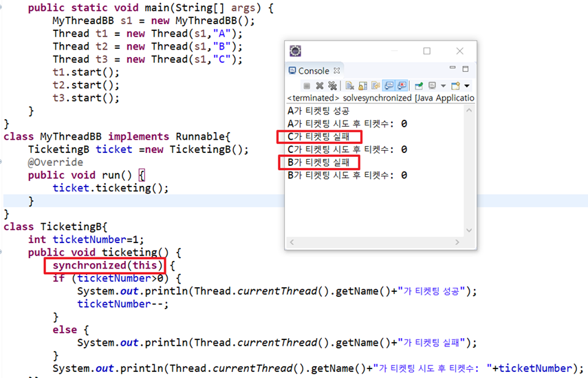This screenshot has width=588, height=378.
Task: Pin the current Console
Action: pos(419,86)
